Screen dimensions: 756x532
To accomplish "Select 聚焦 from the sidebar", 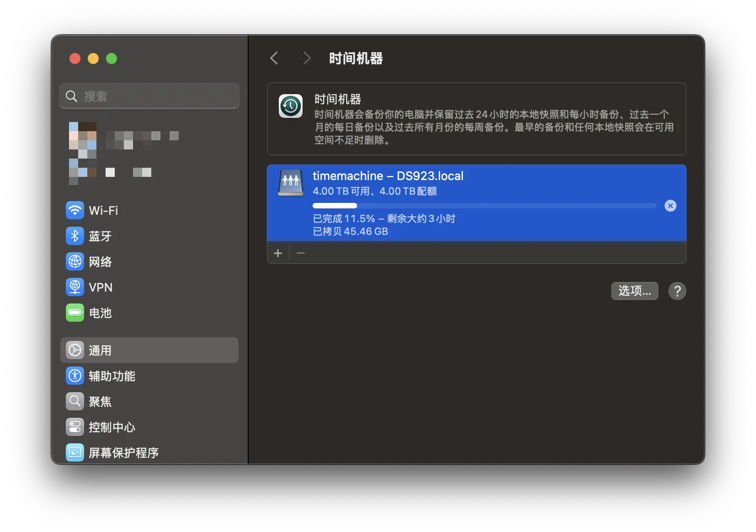I will [100, 401].
